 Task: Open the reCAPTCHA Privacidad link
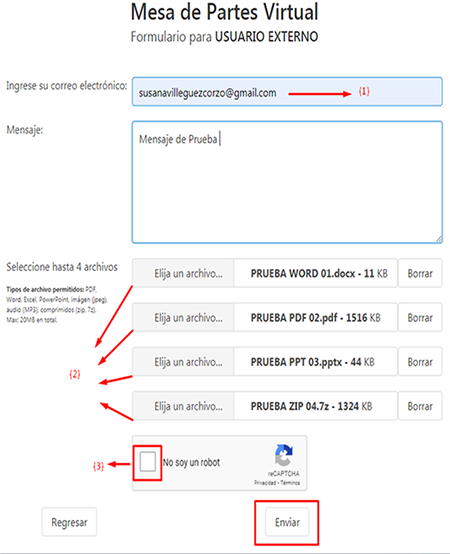coord(265,483)
